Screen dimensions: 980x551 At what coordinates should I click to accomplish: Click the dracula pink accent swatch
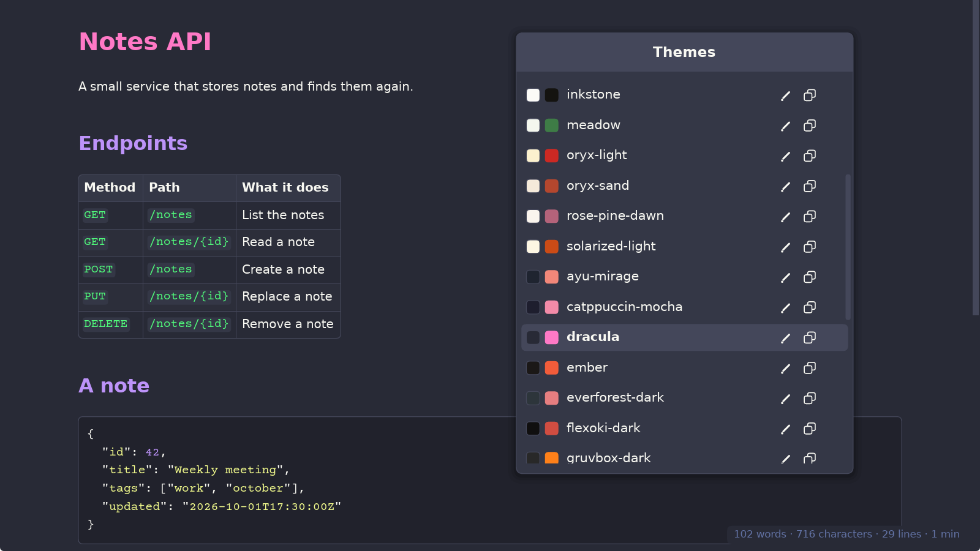tap(551, 337)
